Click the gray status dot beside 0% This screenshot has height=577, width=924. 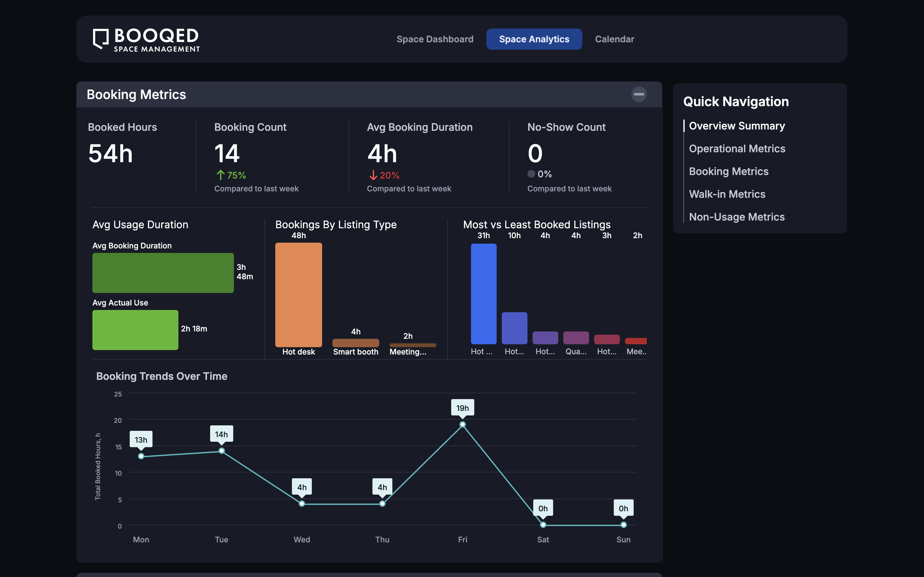pos(531,174)
